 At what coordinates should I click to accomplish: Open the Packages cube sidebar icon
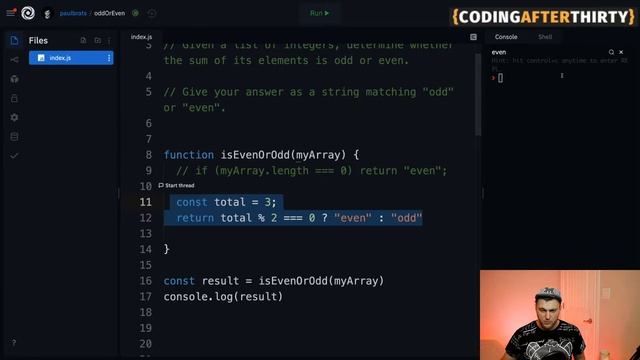14,79
